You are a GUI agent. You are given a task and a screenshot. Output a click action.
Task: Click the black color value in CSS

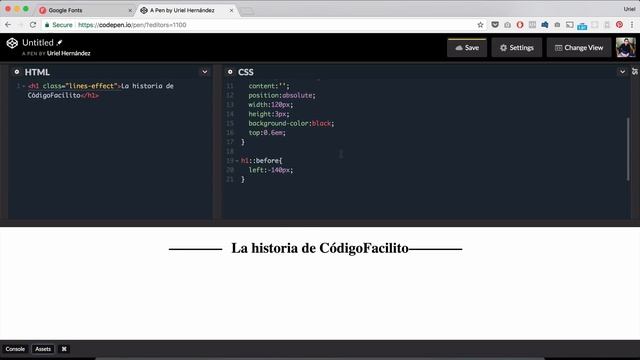[321, 123]
